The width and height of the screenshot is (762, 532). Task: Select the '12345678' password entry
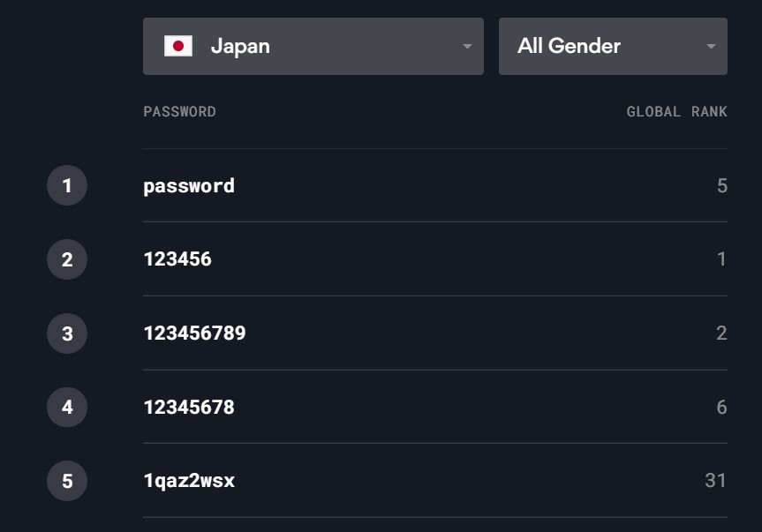click(x=189, y=408)
